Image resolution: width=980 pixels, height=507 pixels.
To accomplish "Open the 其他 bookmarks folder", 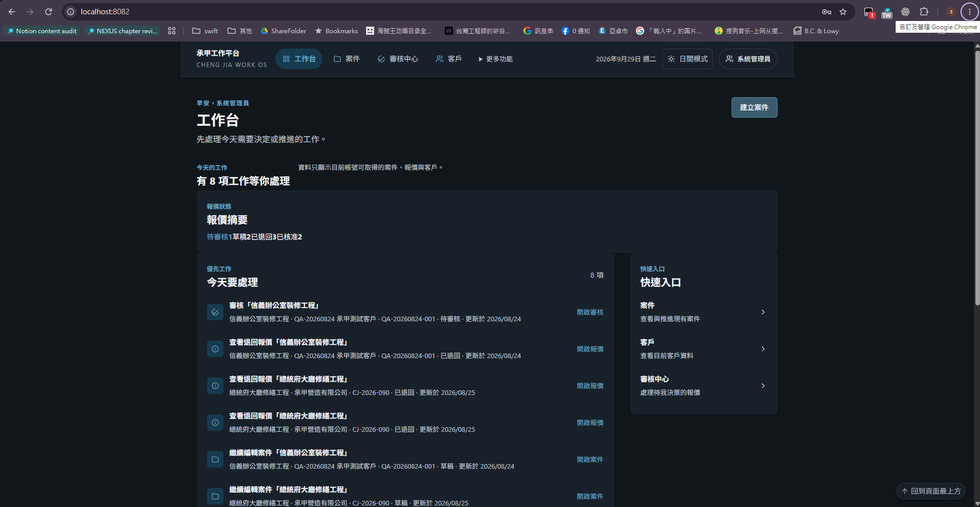I will pos(240,31).
